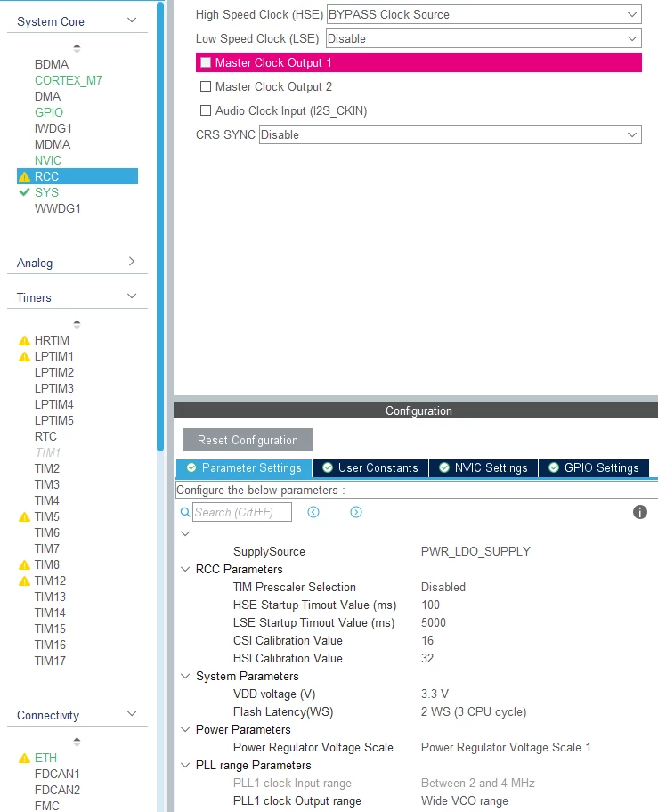
Task: Click NVIC Settings tab check icon
Action: pos(444,467)
